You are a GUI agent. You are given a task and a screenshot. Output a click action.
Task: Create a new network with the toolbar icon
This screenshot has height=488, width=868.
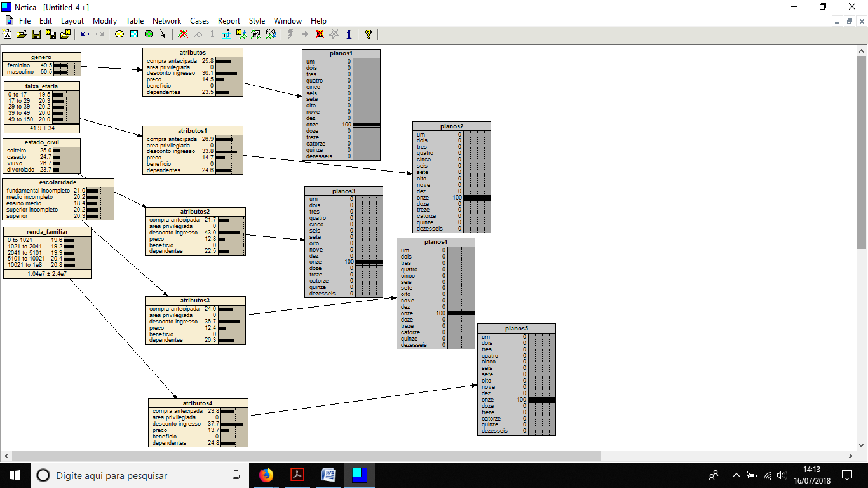point(8,34)
